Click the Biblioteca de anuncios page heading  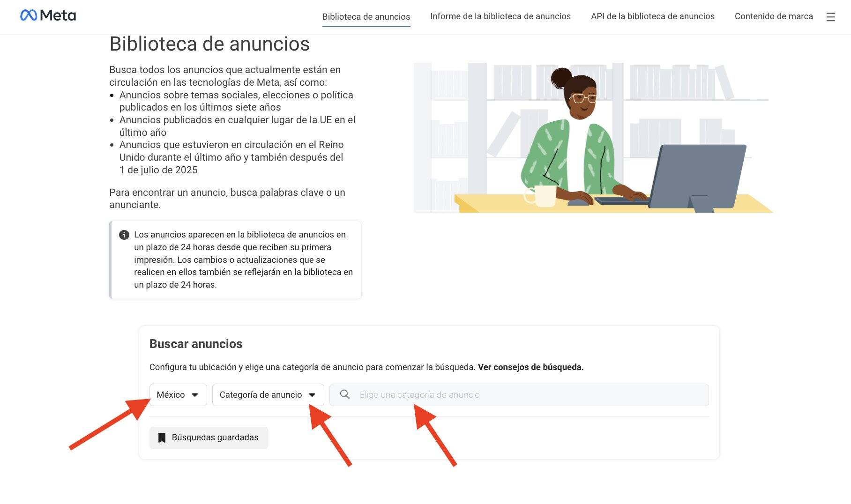click(209, 44)
